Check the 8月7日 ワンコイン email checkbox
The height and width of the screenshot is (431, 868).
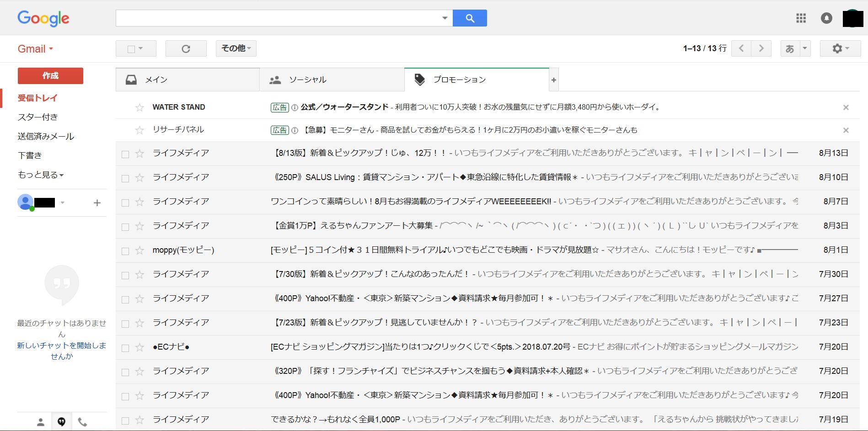tap(125, 203)
